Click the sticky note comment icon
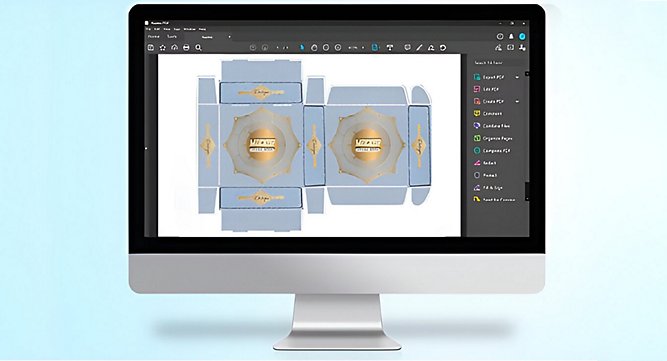This screenshot has height=361, width=667. click(x=408, y=48)
